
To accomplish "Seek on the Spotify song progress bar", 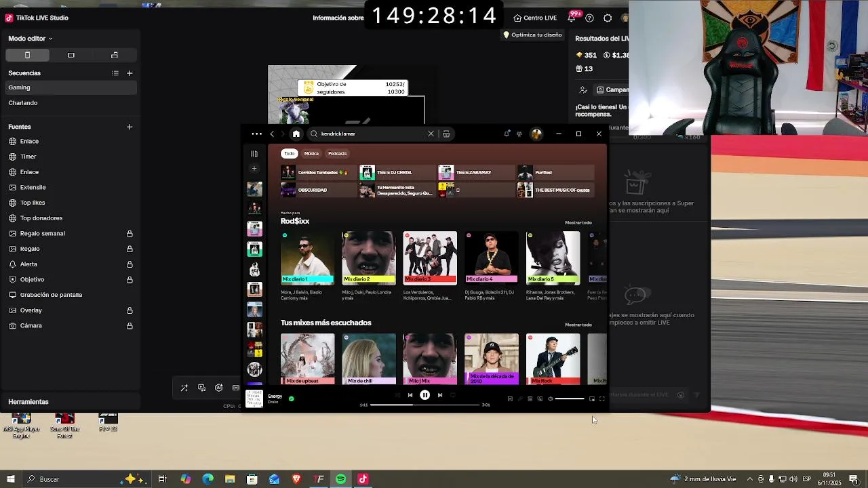I will [x=426, y=405].
